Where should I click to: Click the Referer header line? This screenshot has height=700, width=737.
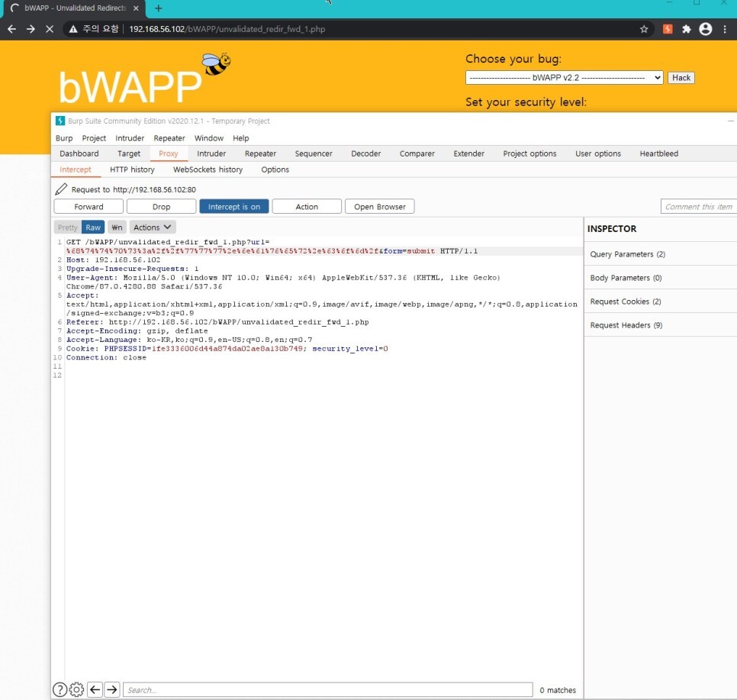pos(217,322)
